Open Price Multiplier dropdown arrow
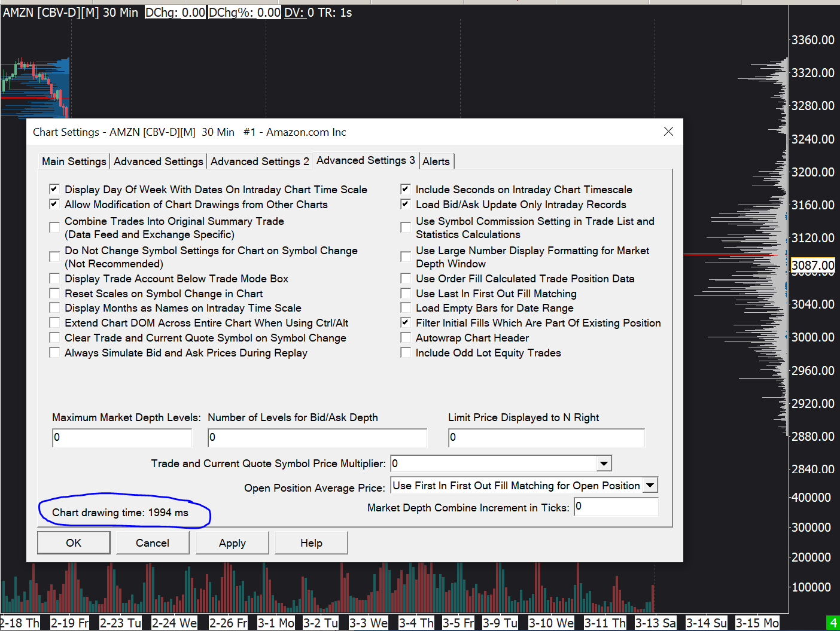 604,464
